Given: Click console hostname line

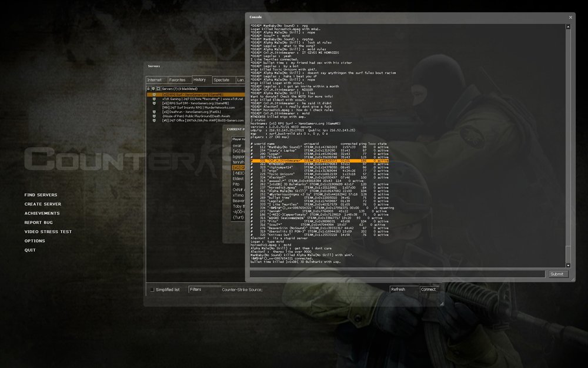Looking at the screenshot, I should click(296, 124).
